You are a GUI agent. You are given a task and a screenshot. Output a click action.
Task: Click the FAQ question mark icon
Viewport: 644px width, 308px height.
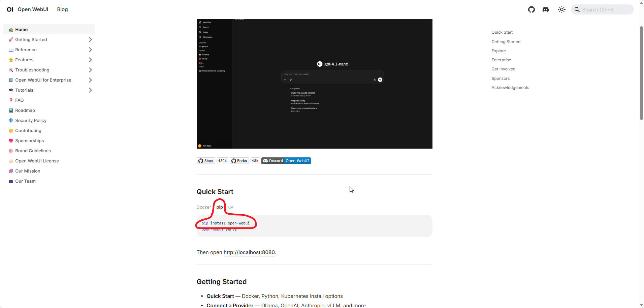(x=11, y=100)
